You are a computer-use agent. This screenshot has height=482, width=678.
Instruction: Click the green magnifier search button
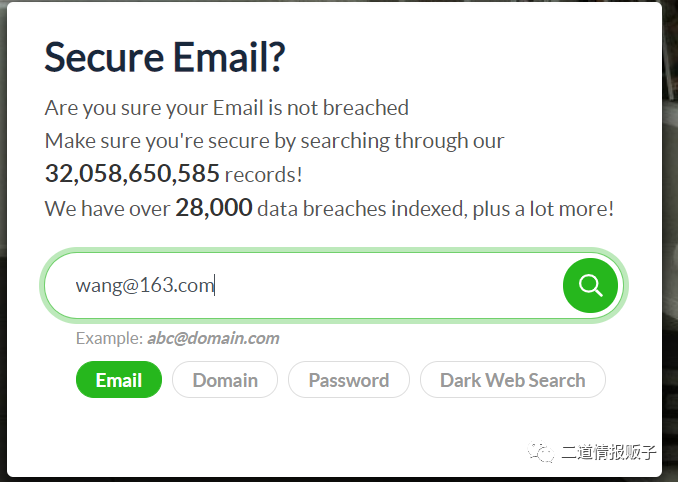click(x=590, y=284)
